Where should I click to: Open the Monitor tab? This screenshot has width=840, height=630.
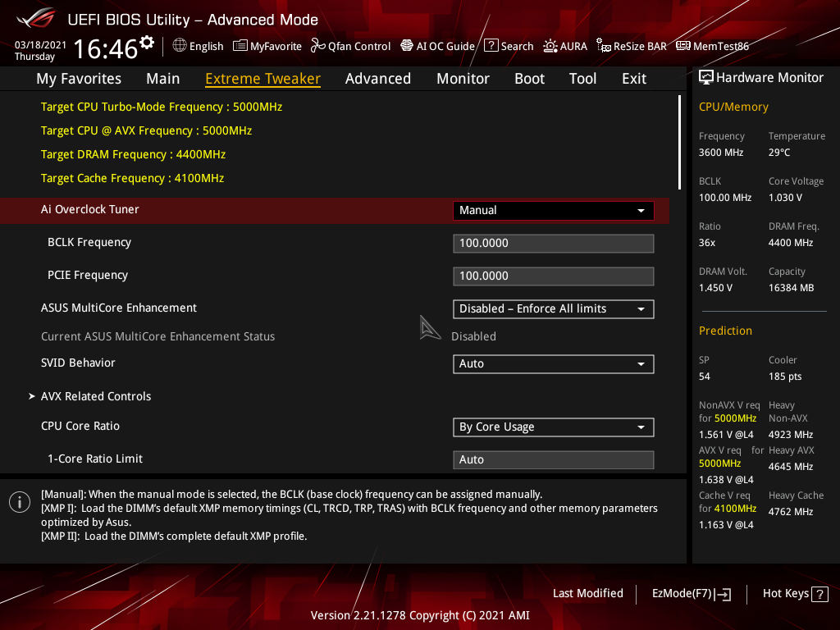[463, 79]
